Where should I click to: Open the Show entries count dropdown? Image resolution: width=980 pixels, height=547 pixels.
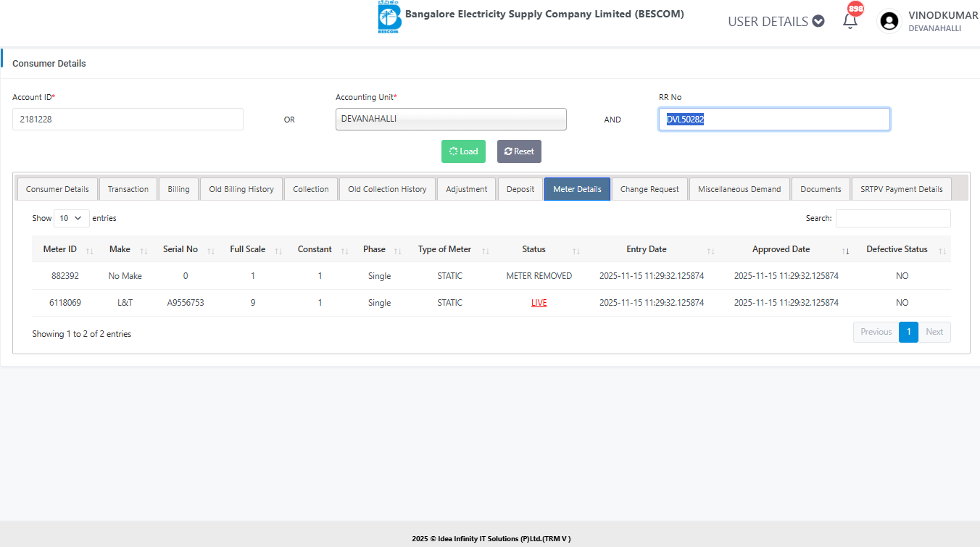pos(71,218)
